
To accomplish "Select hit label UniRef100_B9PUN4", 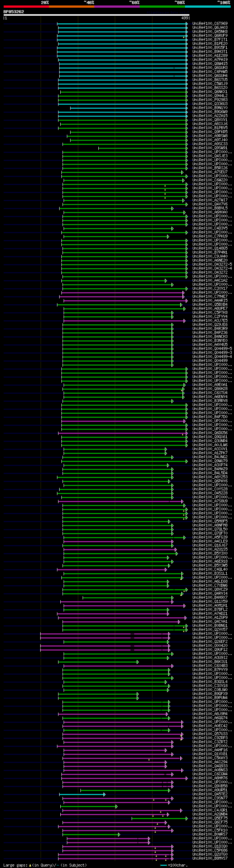I will [x=210, y=698].
